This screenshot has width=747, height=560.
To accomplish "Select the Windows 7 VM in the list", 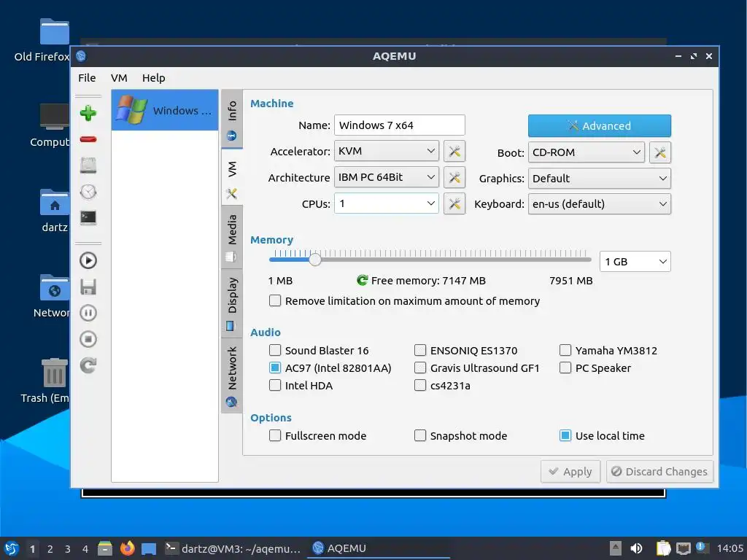I will (x=165, y=111).
